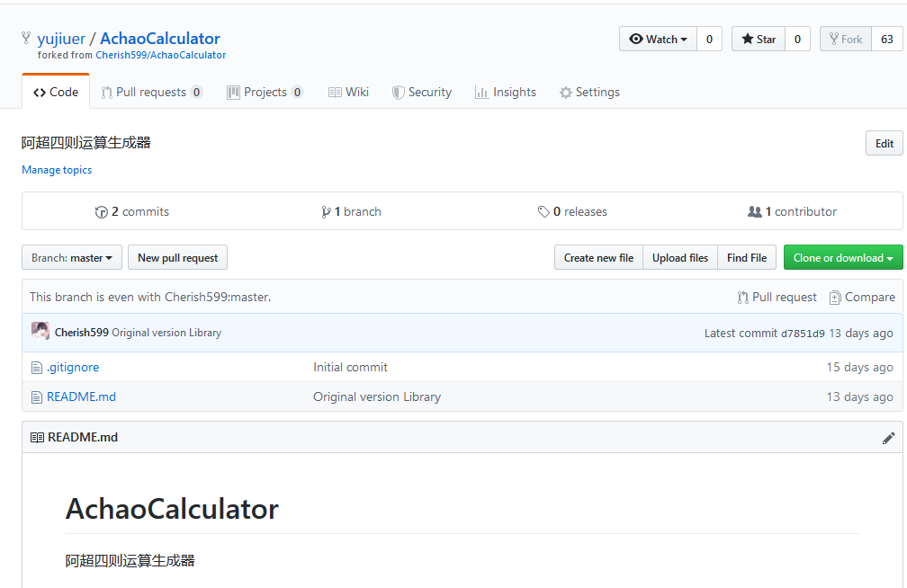907x588 pixels.
Task: Click the Compare link
Action: coord(862,298)
